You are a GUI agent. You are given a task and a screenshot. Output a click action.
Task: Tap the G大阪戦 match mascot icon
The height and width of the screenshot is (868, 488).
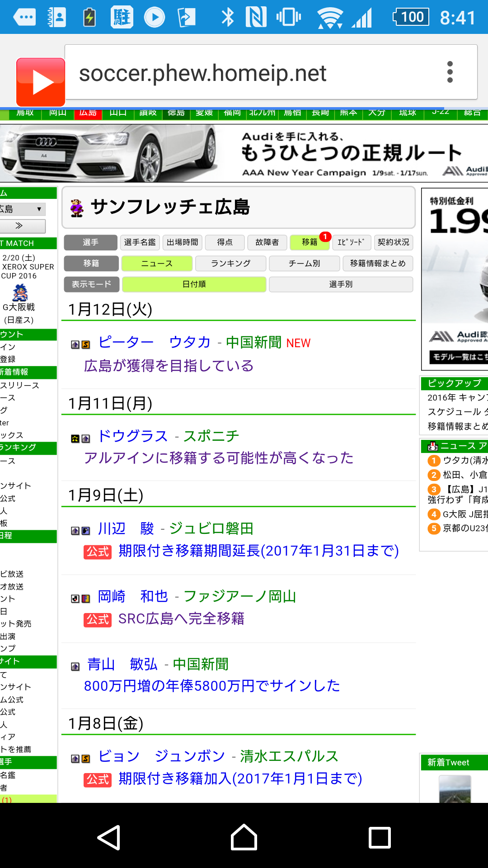click(x=20, y=293)
